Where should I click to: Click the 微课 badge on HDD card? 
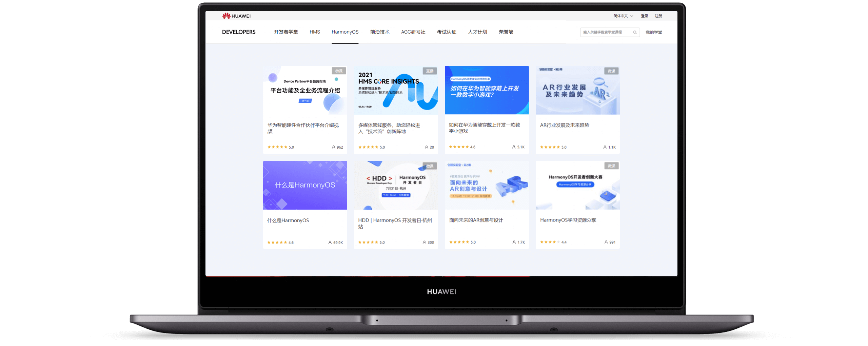point(430,166)
